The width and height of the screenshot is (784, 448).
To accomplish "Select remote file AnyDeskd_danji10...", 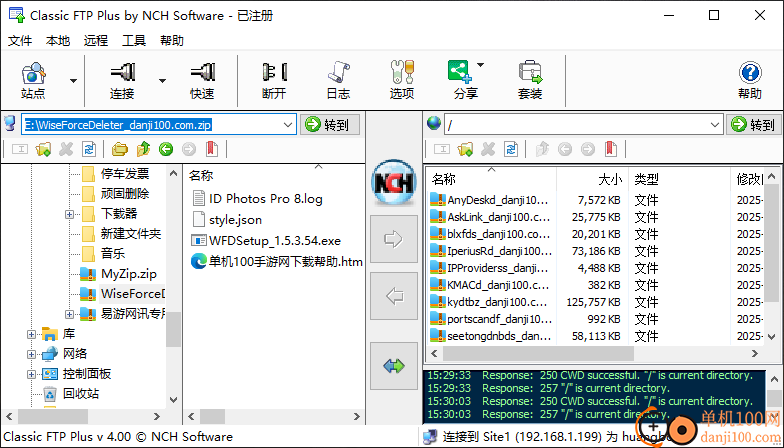I will (498, 200).
